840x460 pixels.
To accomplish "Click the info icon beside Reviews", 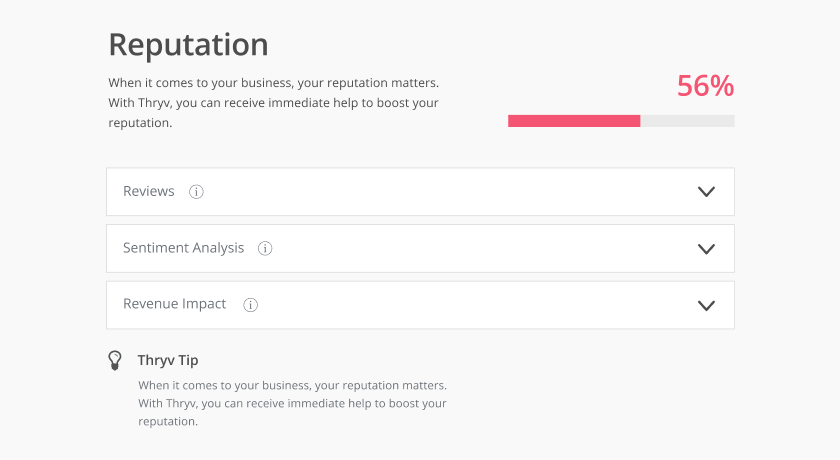I will (196, 192).
